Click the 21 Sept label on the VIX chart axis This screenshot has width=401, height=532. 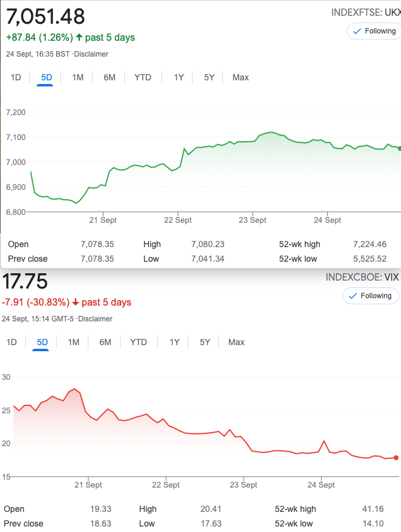click(x=88, y=485)
